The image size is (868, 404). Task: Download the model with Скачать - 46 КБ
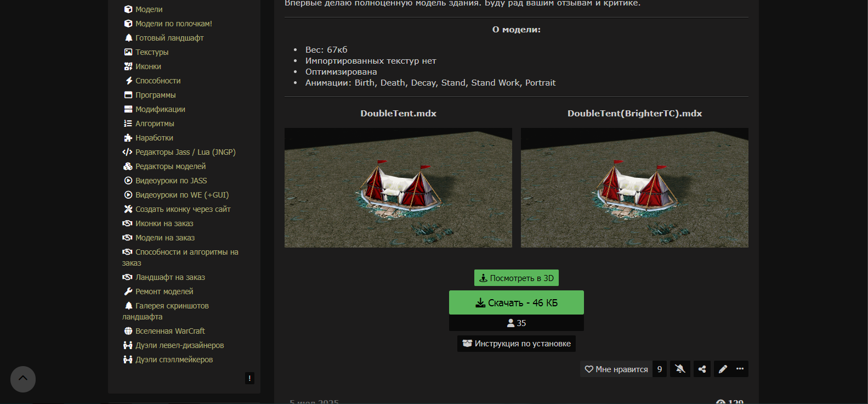(517, 302)
